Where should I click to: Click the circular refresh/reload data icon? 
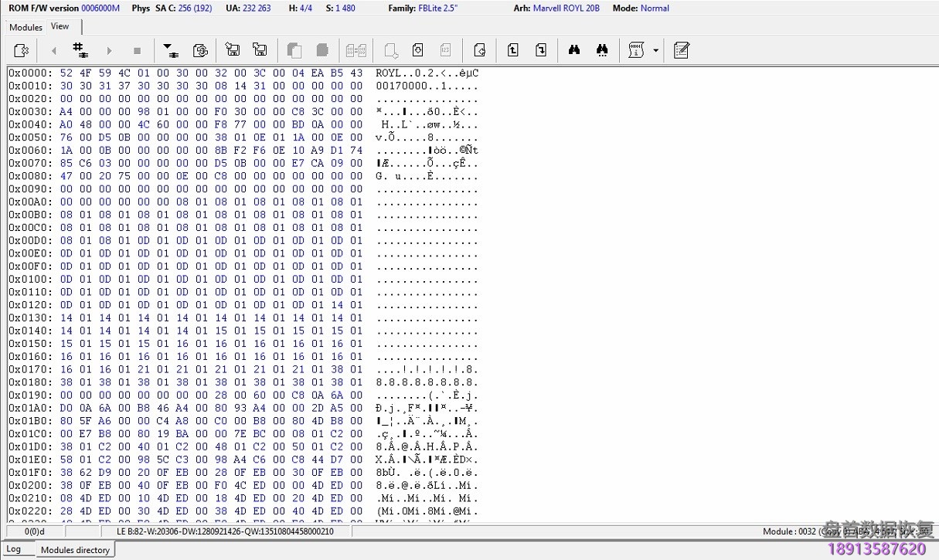pyautogui.click(x=200, y=51)
